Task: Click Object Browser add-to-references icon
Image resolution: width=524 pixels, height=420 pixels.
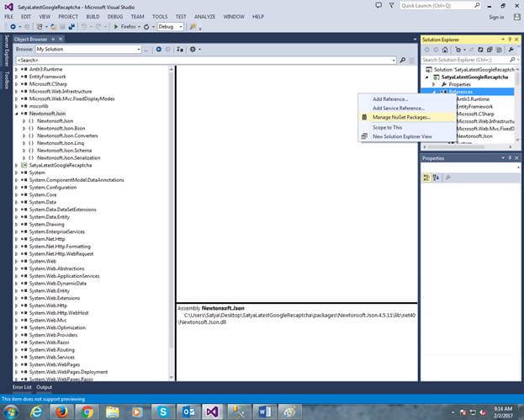Action: pyautogui.click(x=180, y=49)
